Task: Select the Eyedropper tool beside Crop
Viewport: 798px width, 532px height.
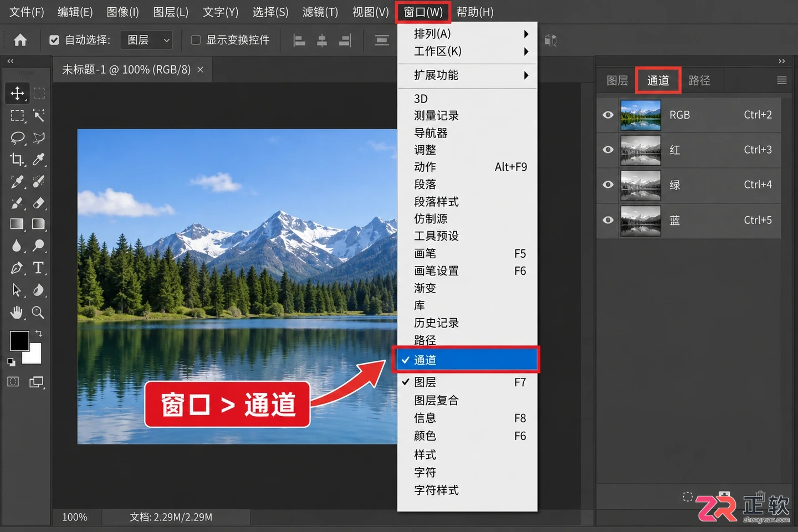Action: (39, 160)
